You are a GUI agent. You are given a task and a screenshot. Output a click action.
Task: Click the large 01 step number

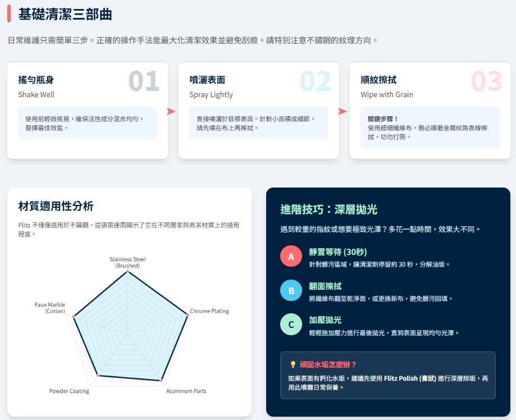[144, 81]
